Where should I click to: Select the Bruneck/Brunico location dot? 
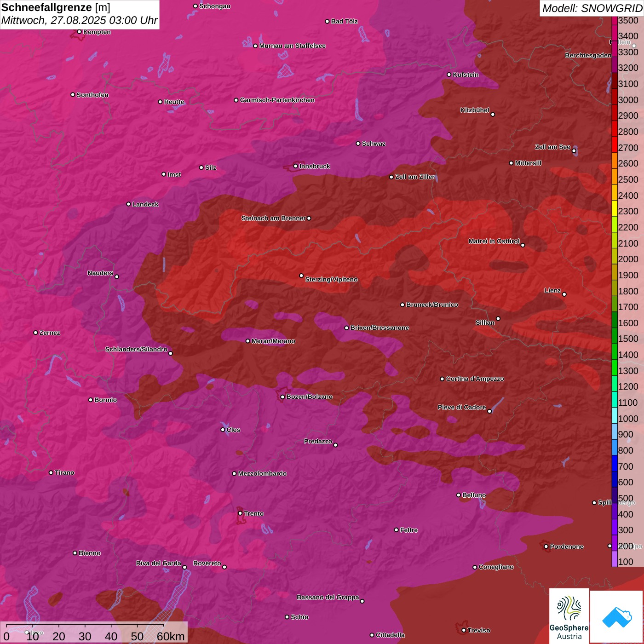tap(402, 305)
